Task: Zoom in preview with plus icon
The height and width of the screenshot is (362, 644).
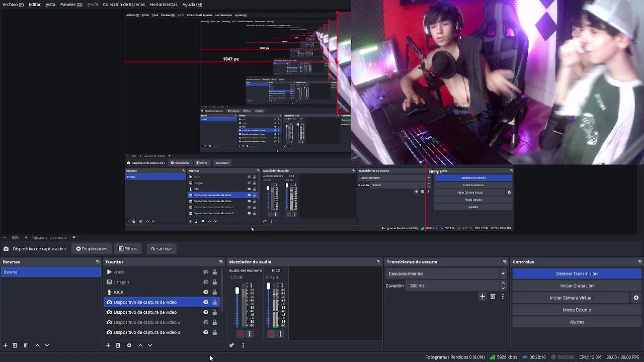Action: point(26,237)
